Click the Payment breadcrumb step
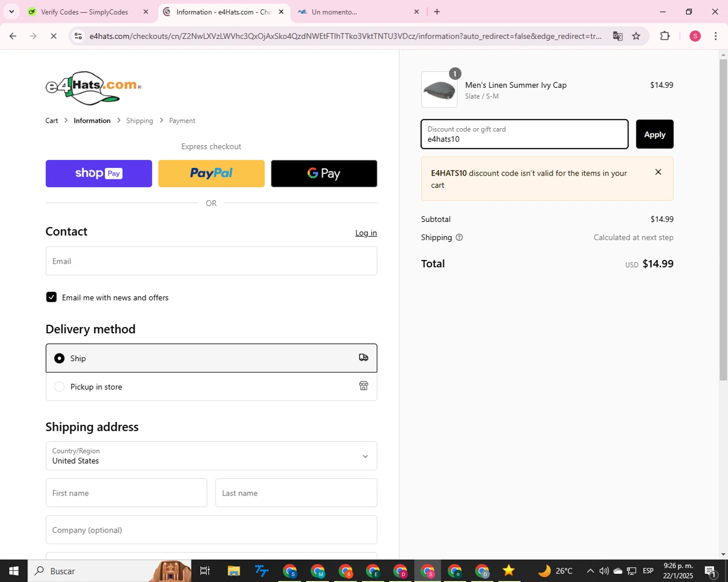 182,121
